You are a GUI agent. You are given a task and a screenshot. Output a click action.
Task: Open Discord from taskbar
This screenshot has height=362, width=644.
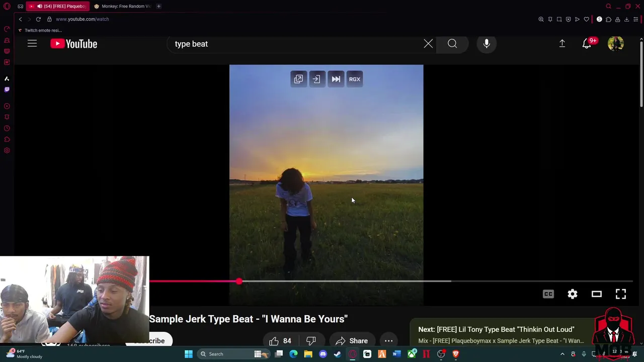[x=323, y=354]
